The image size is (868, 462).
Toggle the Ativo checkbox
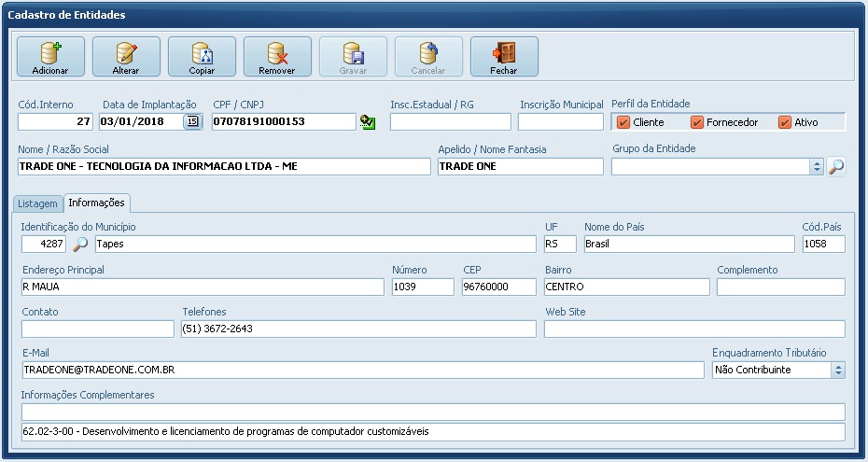[784, 122]
